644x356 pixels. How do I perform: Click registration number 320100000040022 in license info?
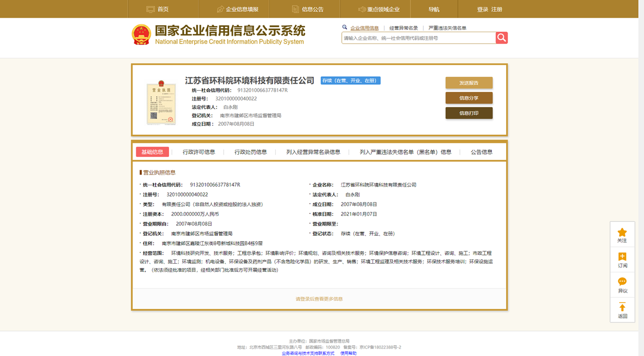pyautogui.click(x=187, y=194)
